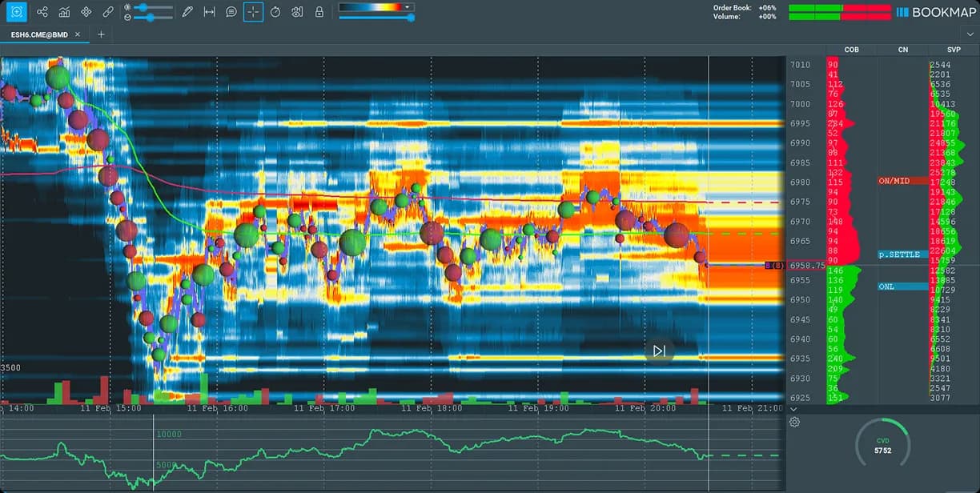Open the CVD widget settings gear
The width and height of the screenshot is (980, 493).
click(x=794, y=422)
